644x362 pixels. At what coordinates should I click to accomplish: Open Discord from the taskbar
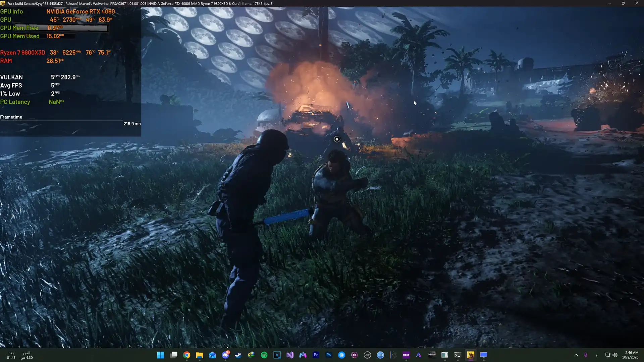225,355
